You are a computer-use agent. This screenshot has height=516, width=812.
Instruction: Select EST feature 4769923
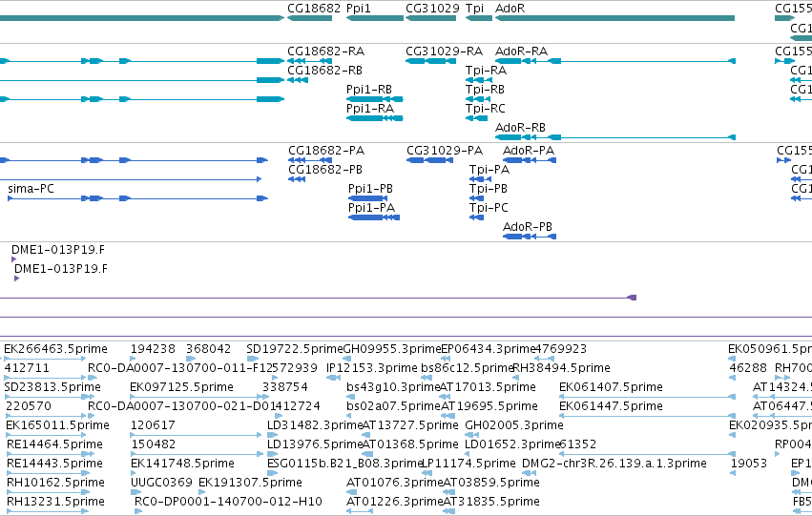pyautogui.click(x=544, y=359)
